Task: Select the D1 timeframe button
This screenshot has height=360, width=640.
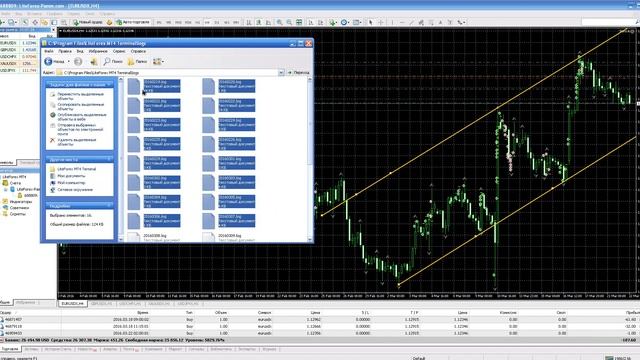Action: (x=217, y=22)
